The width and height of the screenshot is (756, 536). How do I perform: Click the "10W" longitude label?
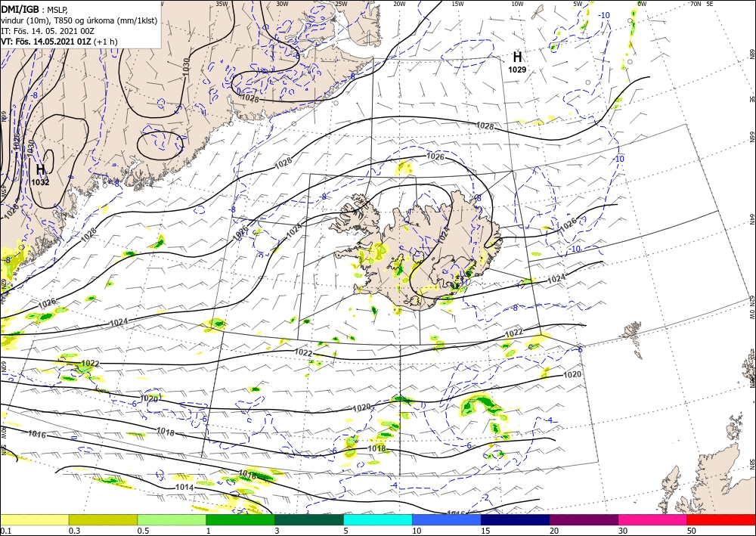517,3
